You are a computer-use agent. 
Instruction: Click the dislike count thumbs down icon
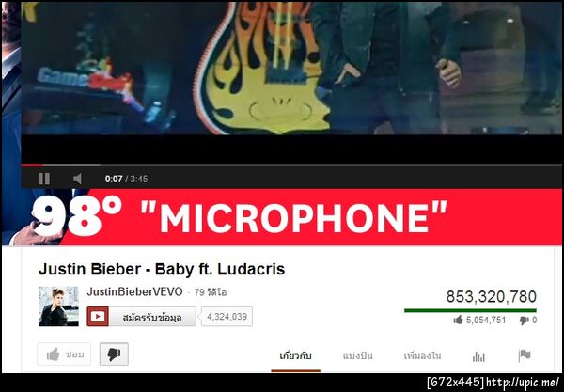pyautogui.click(x=525, y=320)
